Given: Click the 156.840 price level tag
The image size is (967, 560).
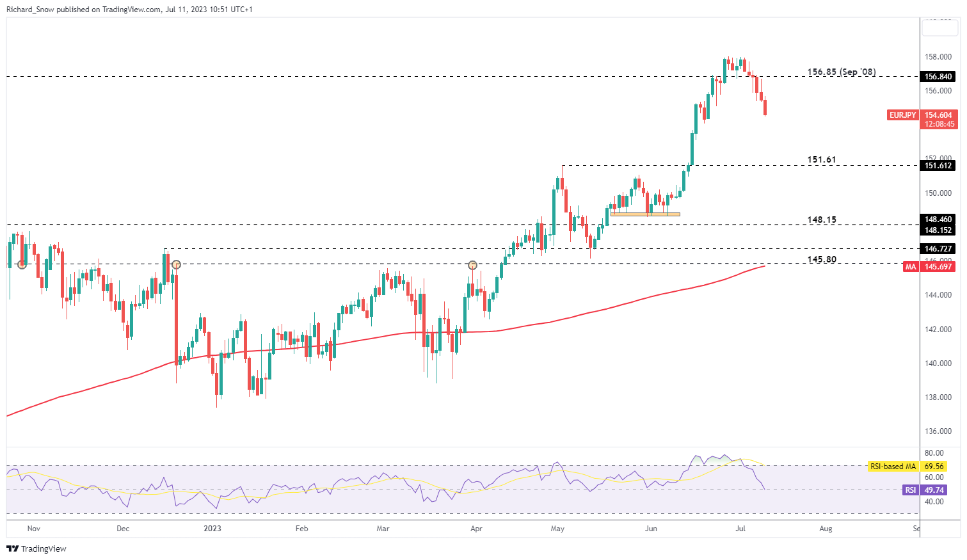Looking at the screenshot, I should [x=939, y=77].
